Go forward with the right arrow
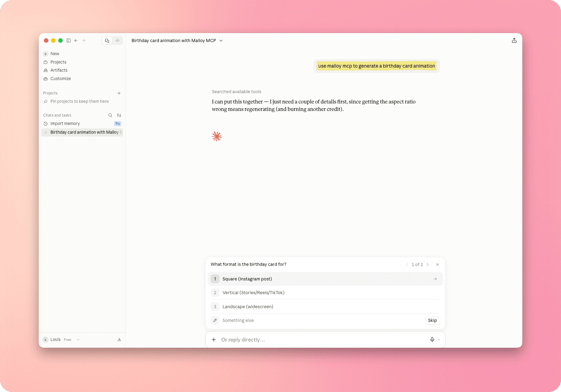 [x=84, y=41]
